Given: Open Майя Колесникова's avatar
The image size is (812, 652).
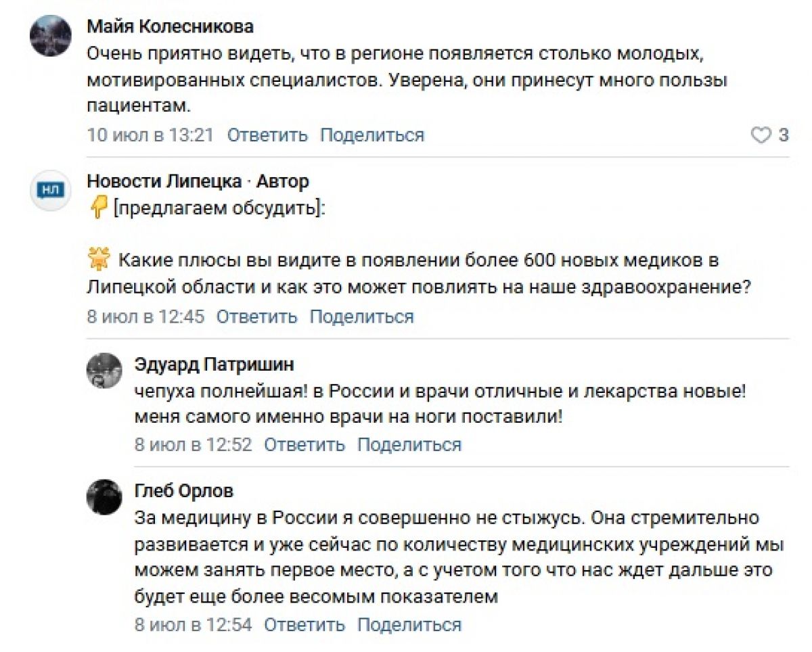Looking at the screenshot, I should click(51, 36).
